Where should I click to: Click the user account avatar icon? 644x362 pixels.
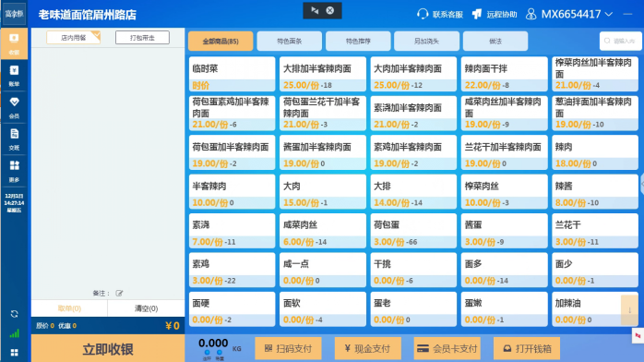(531, 14)
